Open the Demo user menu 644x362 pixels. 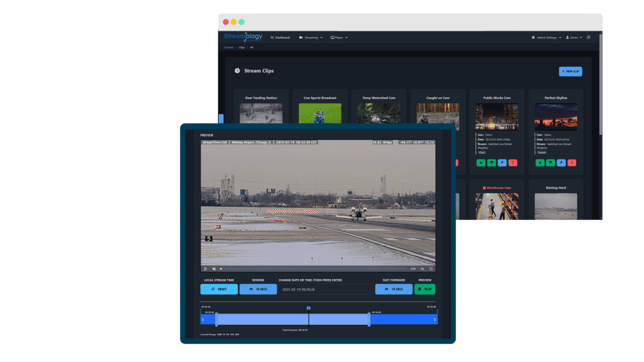[575, 38]
